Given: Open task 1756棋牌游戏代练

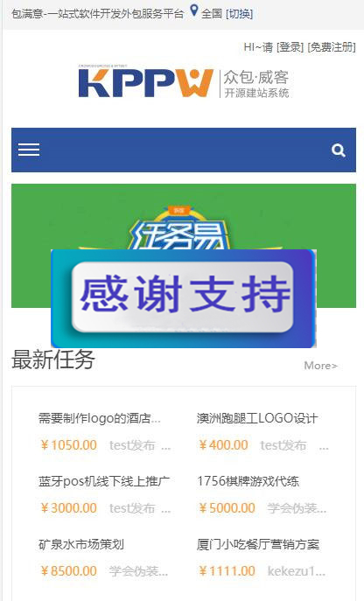Looking at the screenshot, I should point(248,481).
